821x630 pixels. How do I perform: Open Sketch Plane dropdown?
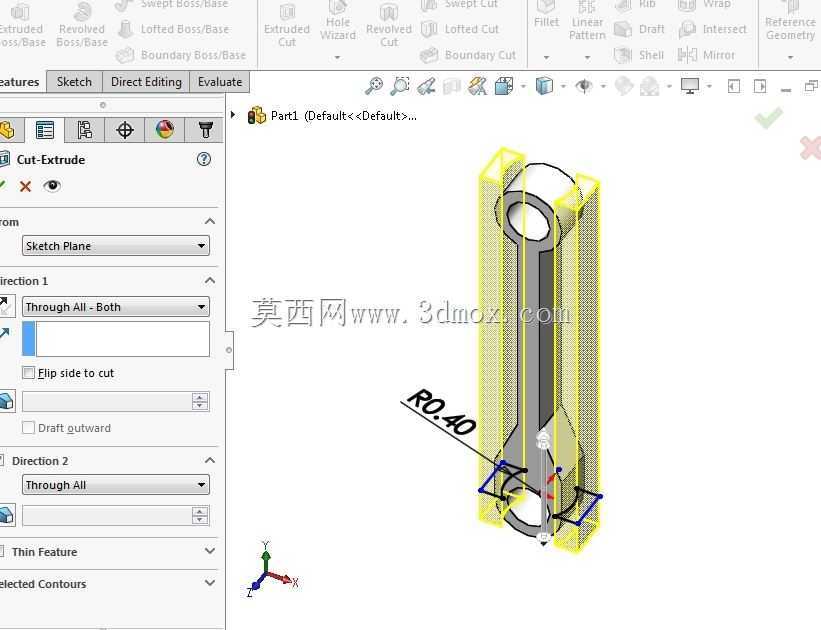tap(116, 246)
